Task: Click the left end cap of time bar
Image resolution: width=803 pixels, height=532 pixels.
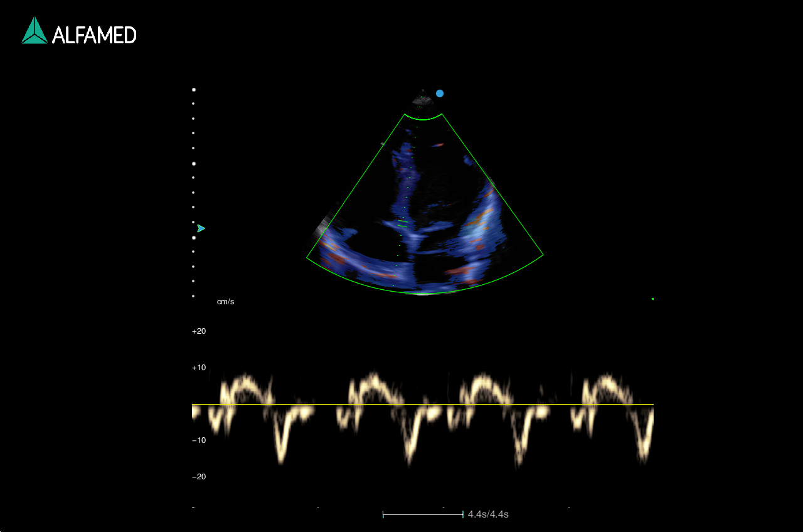Action: [x=383, y=514]
